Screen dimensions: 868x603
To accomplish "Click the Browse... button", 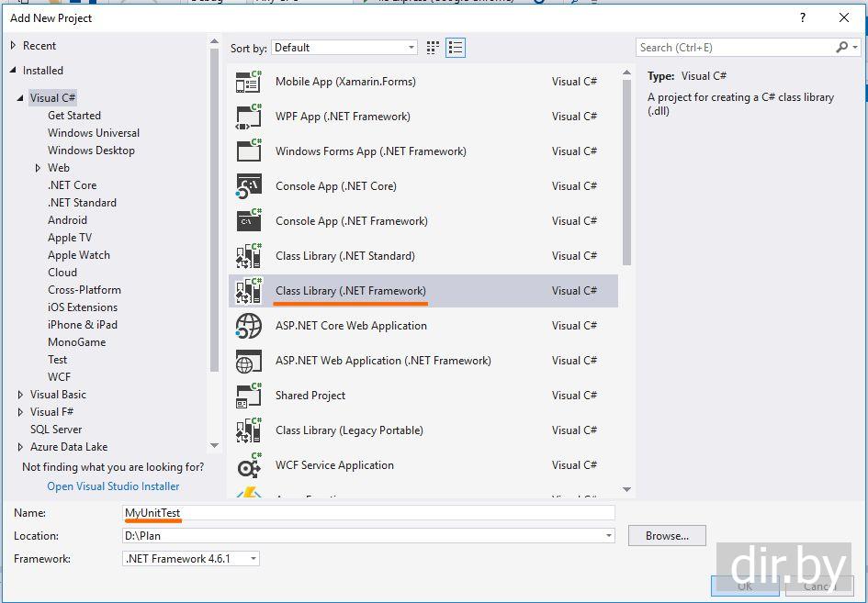I will 666,535.
